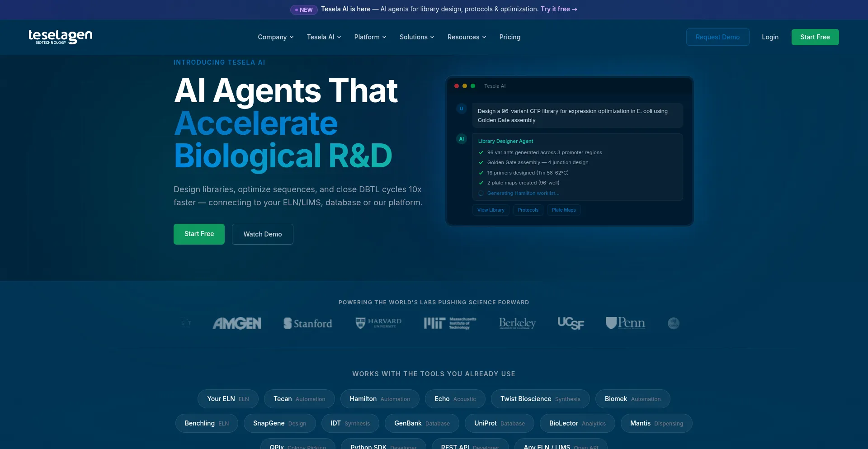The image size is (868, 449).
Task: Click the Twist Bioscience Synthesis pill
Action: (540, 399)
